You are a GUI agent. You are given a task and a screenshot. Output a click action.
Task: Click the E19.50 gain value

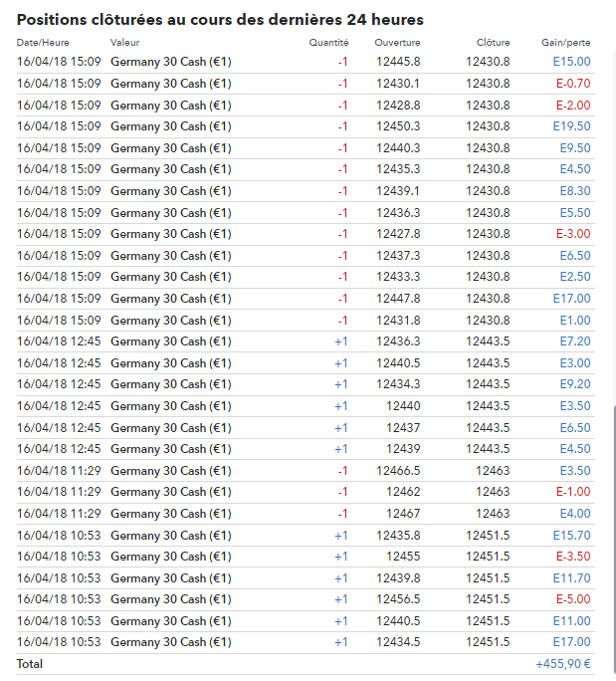pos(571,126)
